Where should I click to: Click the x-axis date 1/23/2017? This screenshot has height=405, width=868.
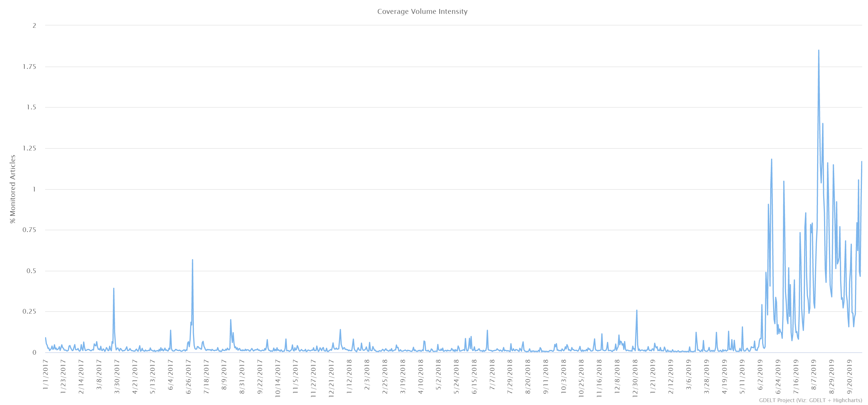click(x=64, y=376)
